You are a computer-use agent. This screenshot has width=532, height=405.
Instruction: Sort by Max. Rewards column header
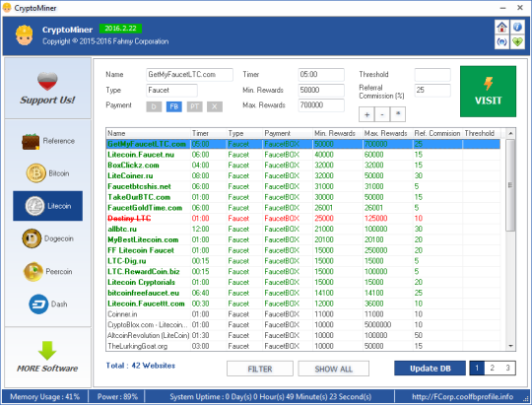[x=388, y=133]
